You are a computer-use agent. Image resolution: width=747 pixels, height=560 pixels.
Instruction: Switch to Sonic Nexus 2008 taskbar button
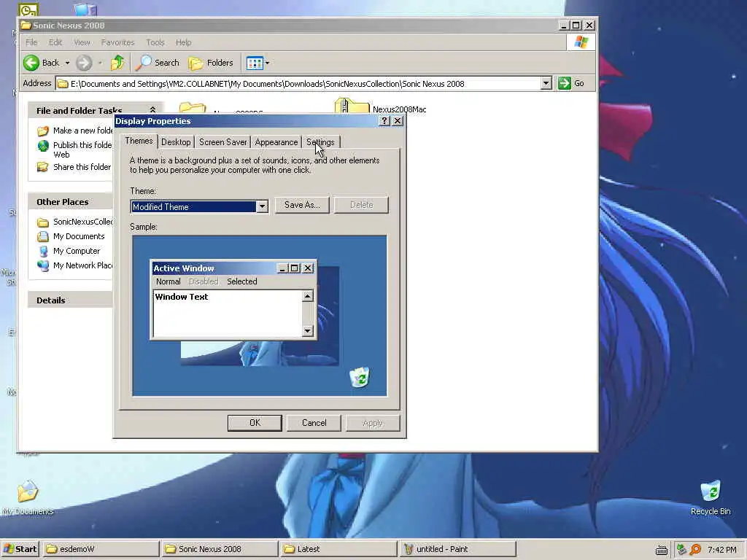[220, 549]
